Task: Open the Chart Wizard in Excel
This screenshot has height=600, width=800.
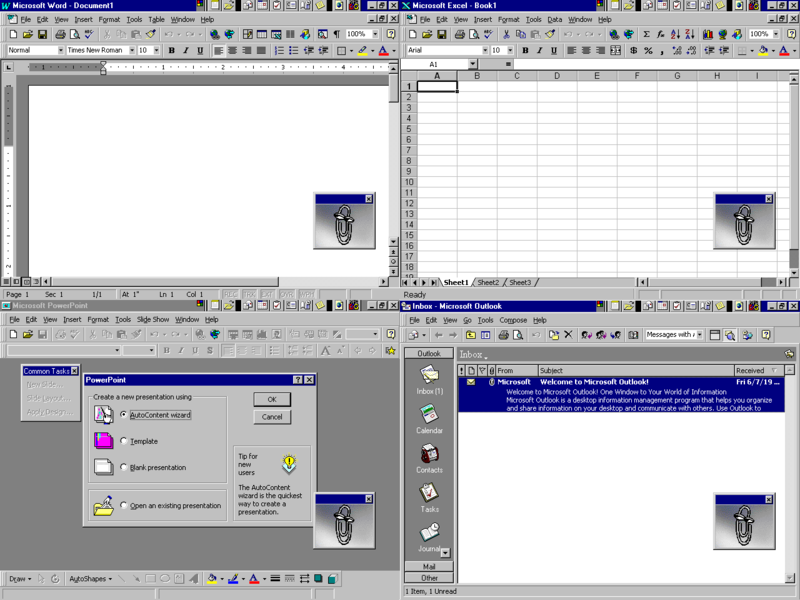Action: pyautogui.click(x=706, y=35)
